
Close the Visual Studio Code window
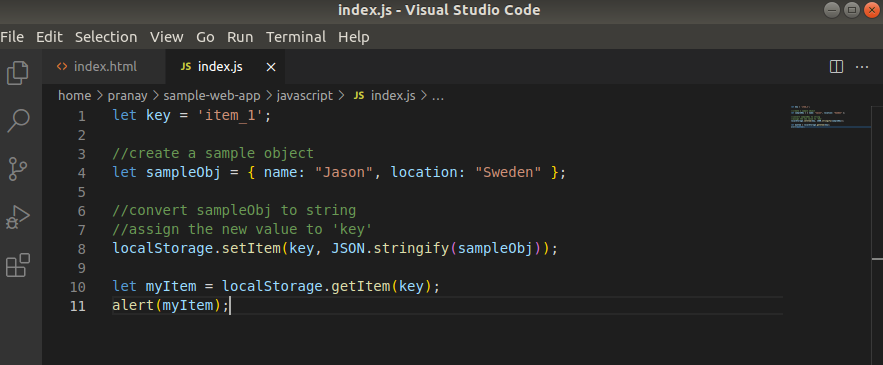[872, 10]
